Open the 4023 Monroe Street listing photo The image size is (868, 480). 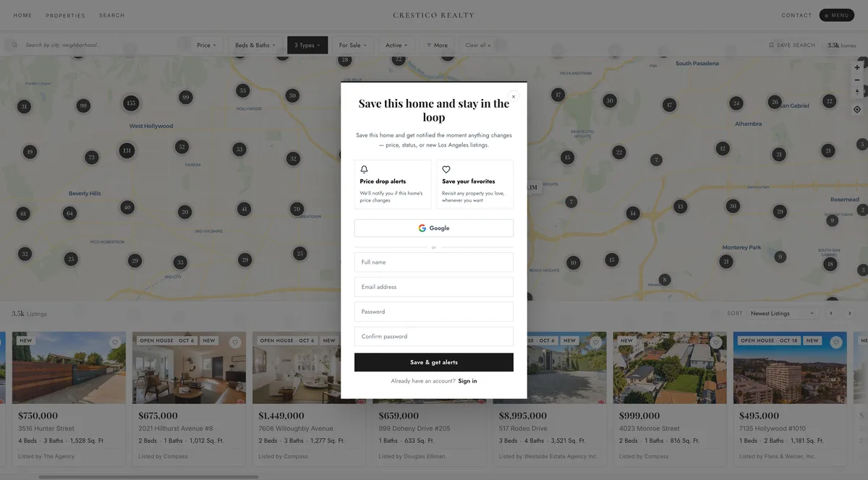click(670, 367)
